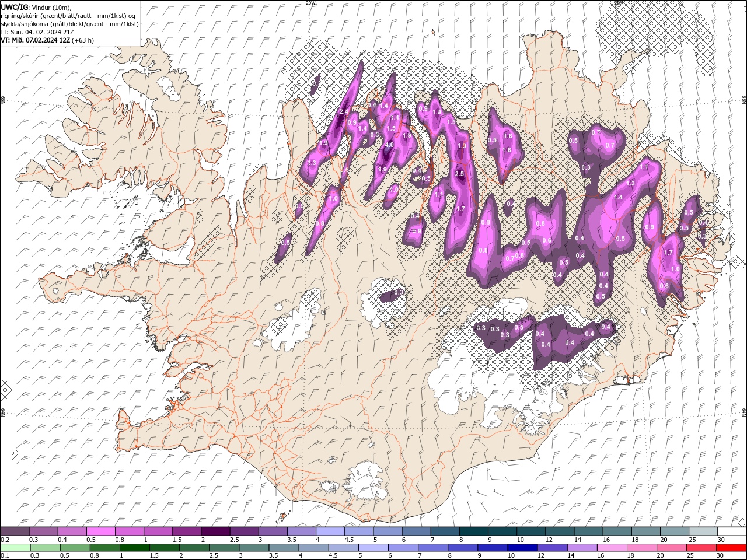747x560 pixels.
Task: Click the upper legend swatch between 3 and 3.5
Action: (273, 531)
